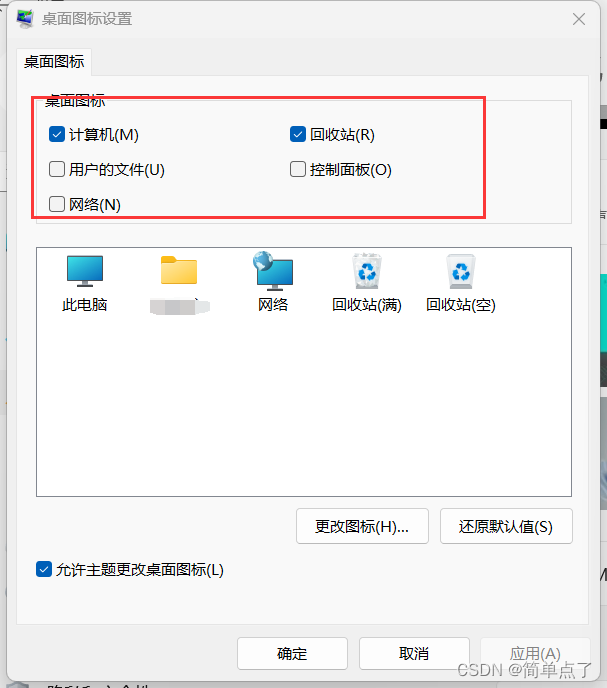Uncheck the 计算机(M) checkbox
This screenshot has height=688, width=607.
(x=57, y=134)
